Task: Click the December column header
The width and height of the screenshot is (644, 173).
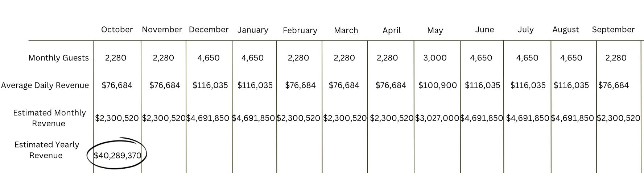Action: click(209, 30)
